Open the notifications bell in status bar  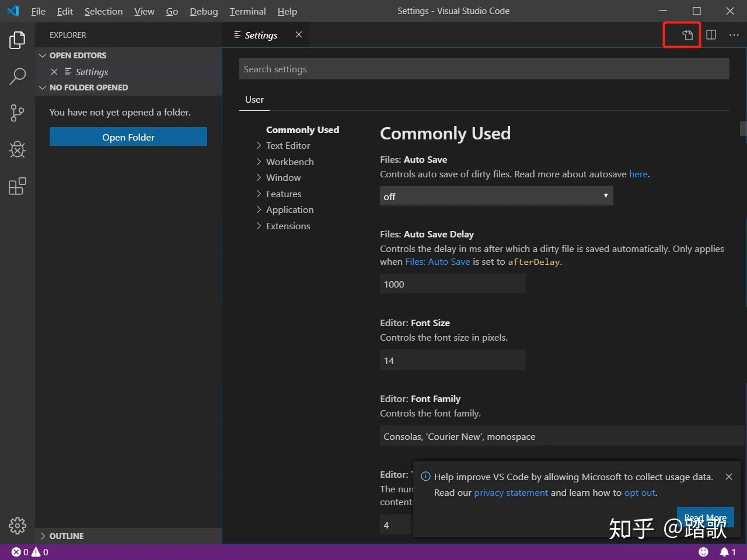click(724, 552)
